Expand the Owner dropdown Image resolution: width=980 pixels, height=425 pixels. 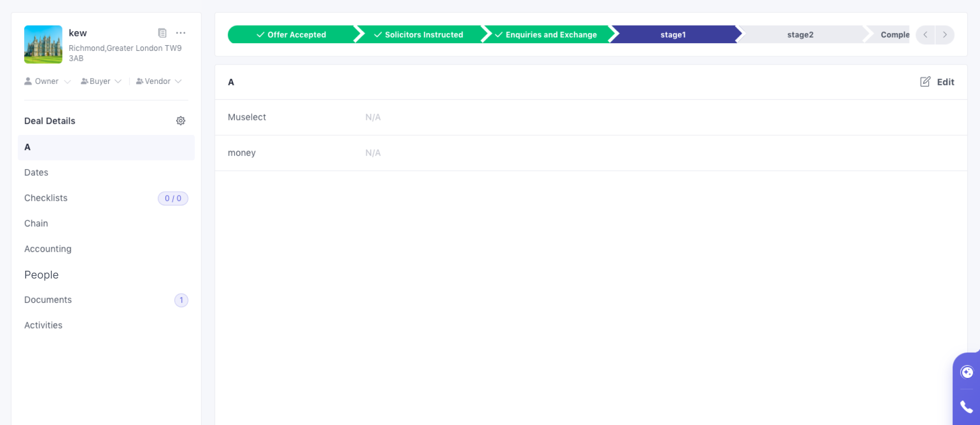[x=48, y=82]
